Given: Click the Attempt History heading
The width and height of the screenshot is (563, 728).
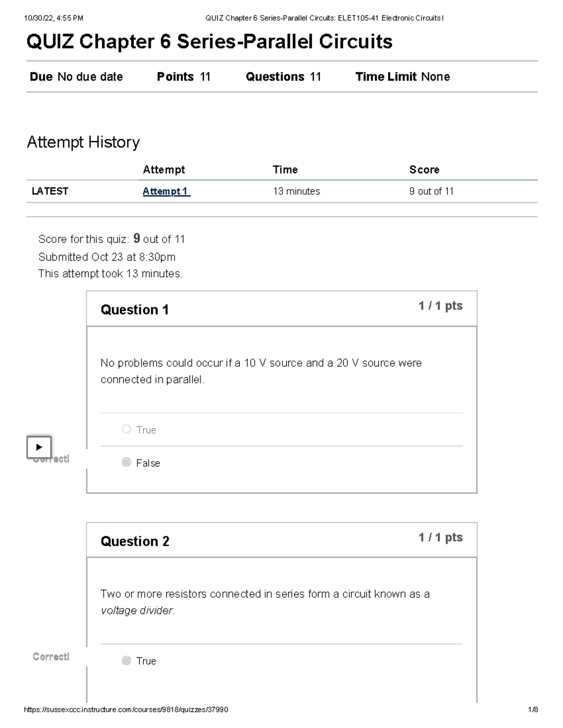Looking at the screenshot, I should [84, 142].
